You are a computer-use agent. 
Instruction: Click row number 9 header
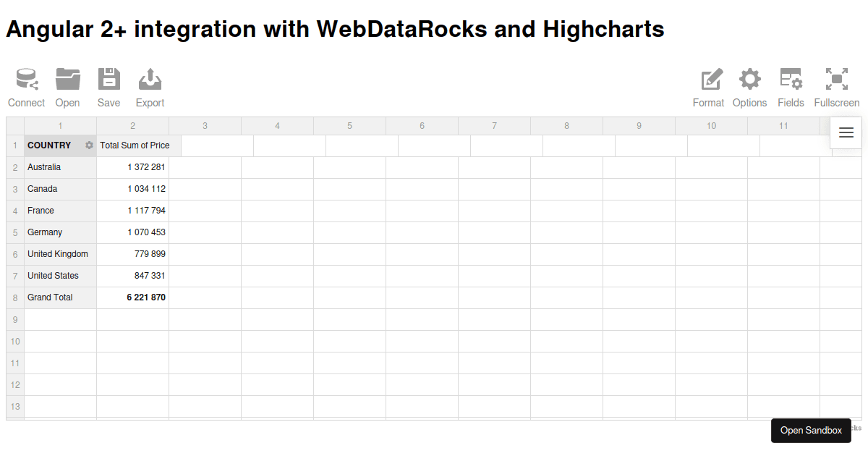point(15,319)
